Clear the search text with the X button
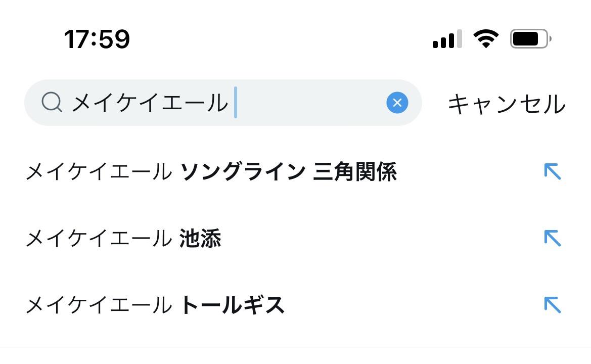The height and width of the screenshot is (364, 591). click(x=397, y=103)
